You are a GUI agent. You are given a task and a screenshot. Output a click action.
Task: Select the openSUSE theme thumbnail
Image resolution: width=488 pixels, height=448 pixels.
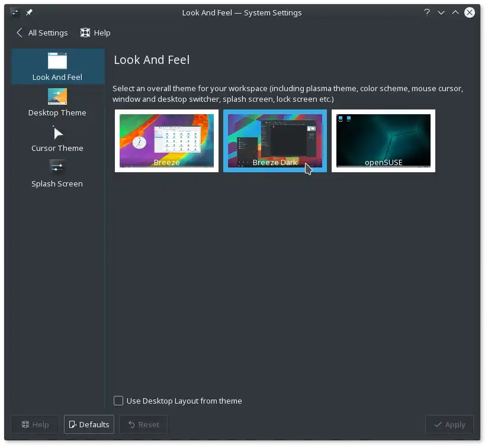tap(383, 141)
